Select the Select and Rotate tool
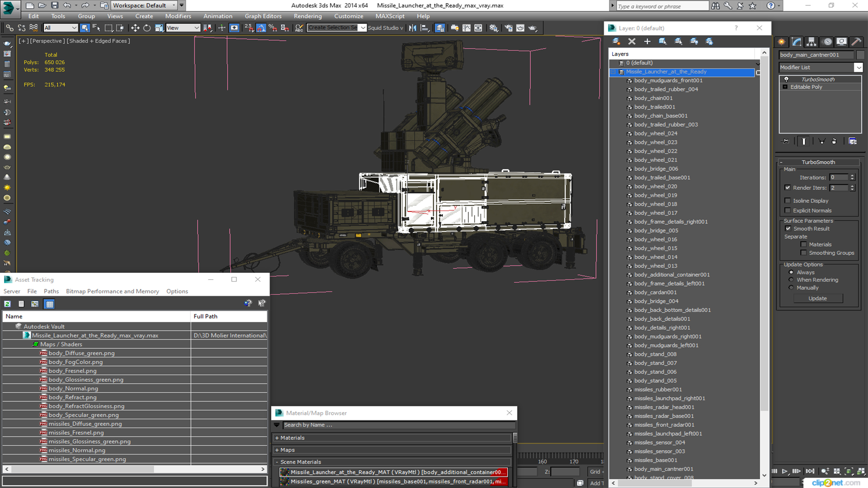Viewport: 868px width, 488px height. point(147,28)
